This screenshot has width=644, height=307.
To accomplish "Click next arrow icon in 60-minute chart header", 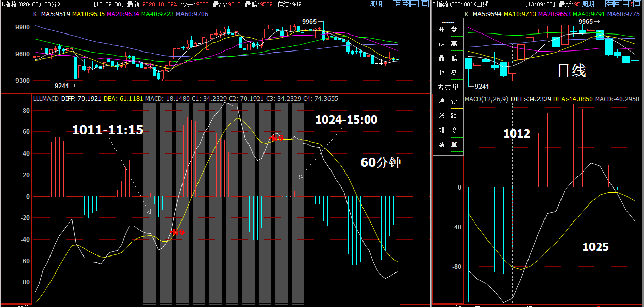I will coord(406,4).
